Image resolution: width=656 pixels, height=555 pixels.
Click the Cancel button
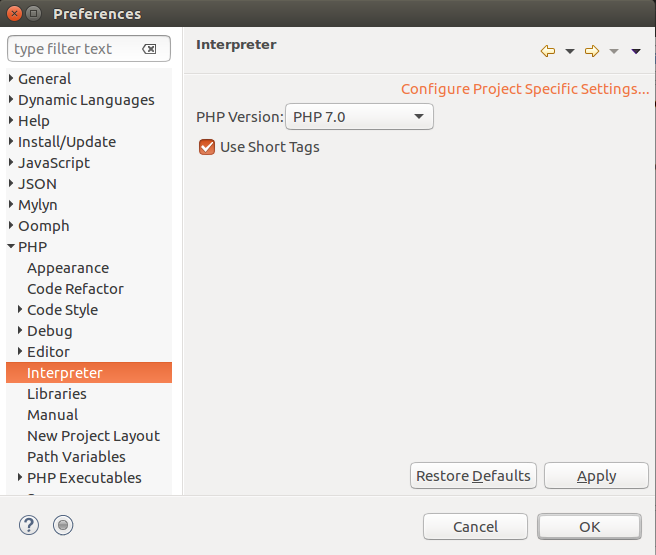pos(475,527)
